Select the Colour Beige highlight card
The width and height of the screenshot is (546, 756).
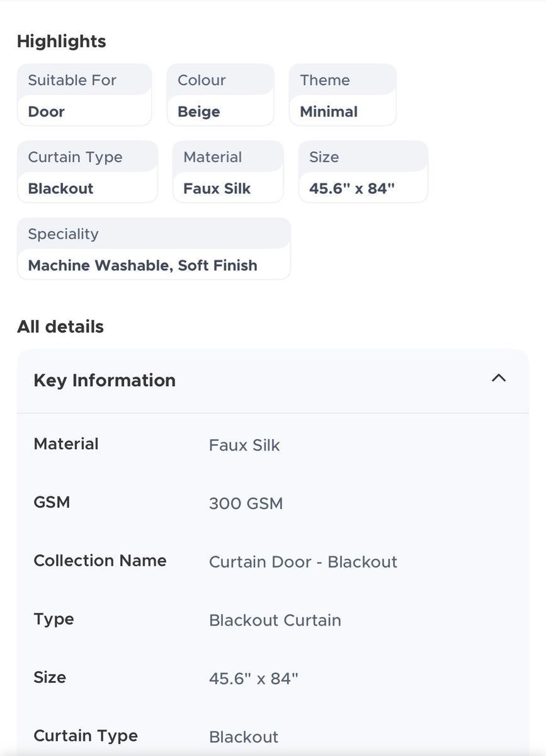click(x=220, y=95)
